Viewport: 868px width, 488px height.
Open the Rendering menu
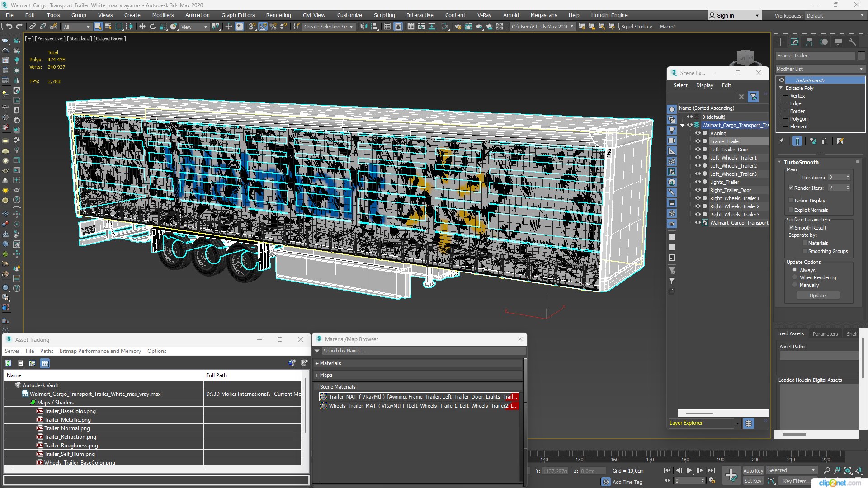(278, 15)
